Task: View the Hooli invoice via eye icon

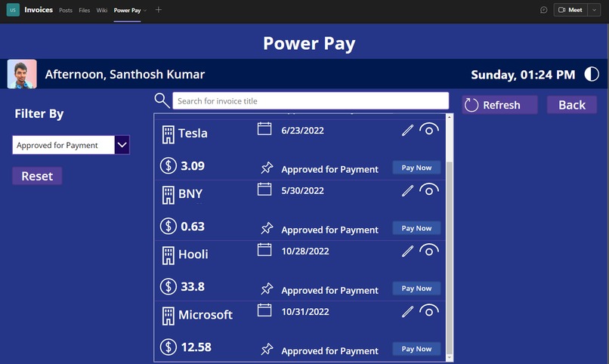Action: click(429, 250)
